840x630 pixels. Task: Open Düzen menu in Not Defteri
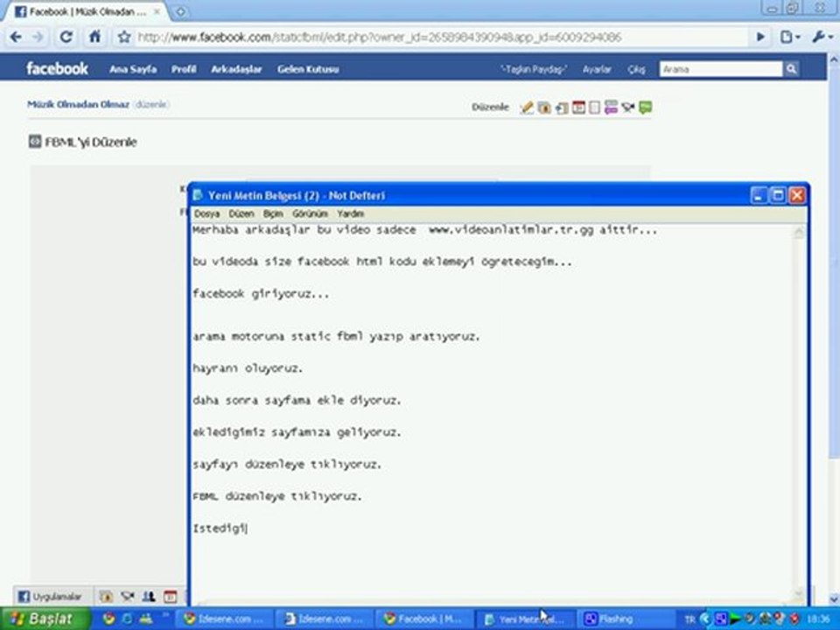[x=241, y=213]
